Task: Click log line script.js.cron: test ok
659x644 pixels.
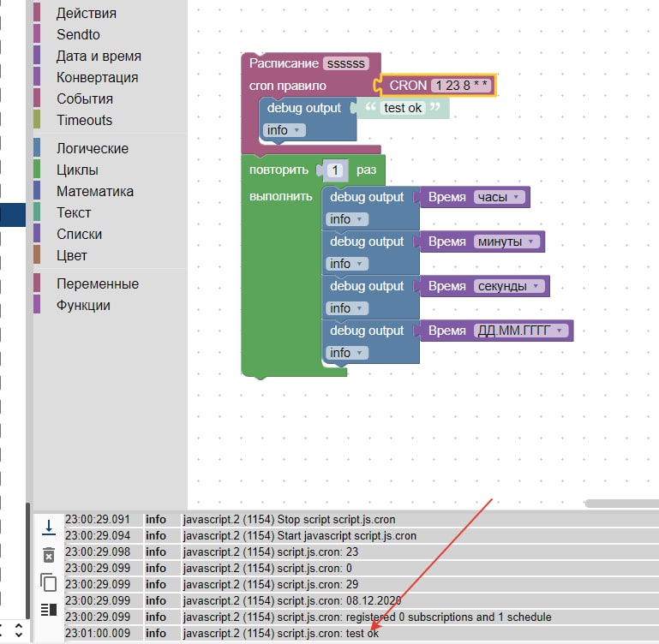Action: click(x=281, y=633)
